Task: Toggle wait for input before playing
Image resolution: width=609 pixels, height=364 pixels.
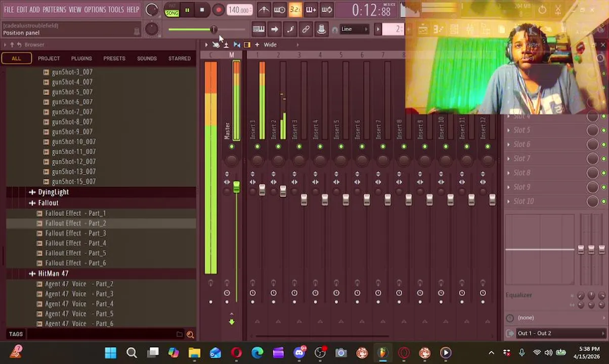Action: point(279,10)
